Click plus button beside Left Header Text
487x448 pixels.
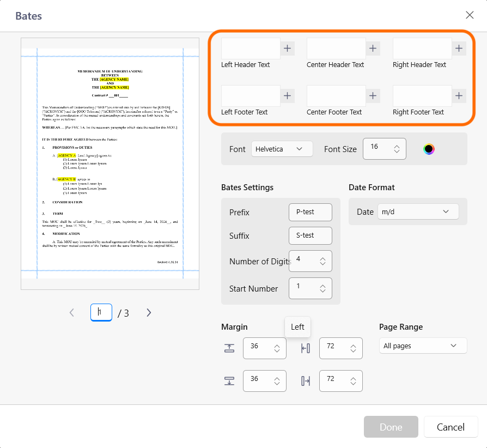(288, 49)
